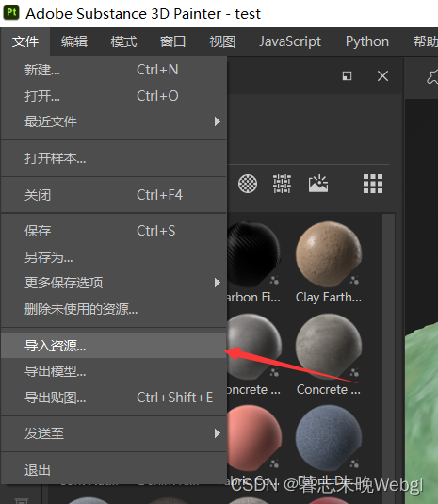Click the Substance Painter Pt app icon
This screenshot has width=438, height=504.
(11, 13)
